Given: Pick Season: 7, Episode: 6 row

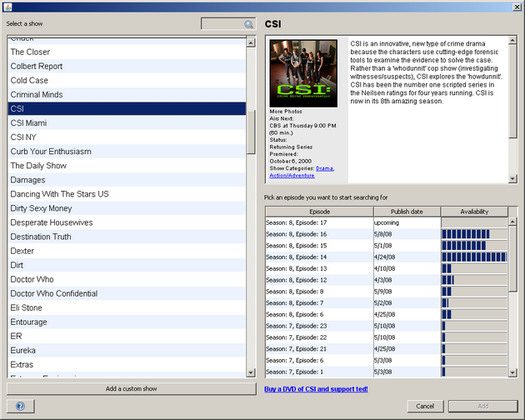Looking at the screenshot, I should point(387,360).
